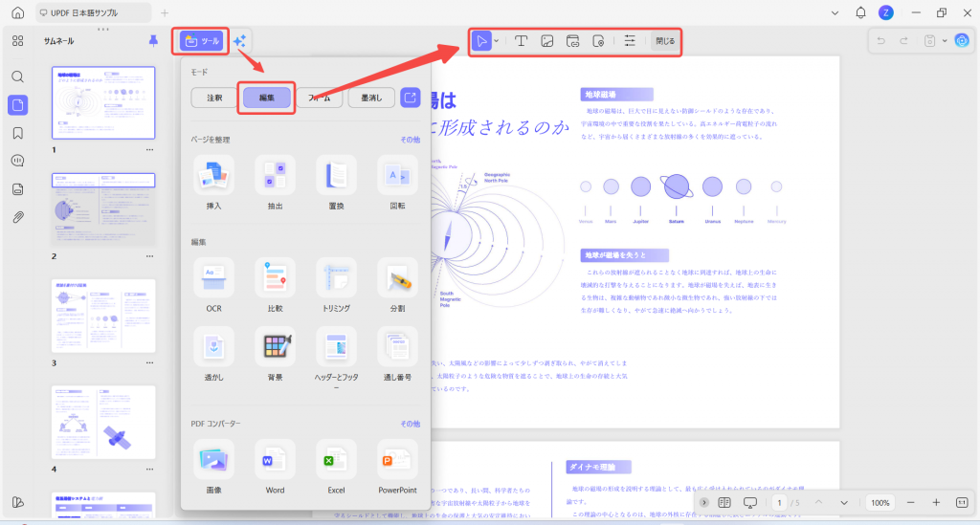The height and width of the screenshot is (525, 980).
Task: Click the page number input field
Action: (x=779, y=503)
